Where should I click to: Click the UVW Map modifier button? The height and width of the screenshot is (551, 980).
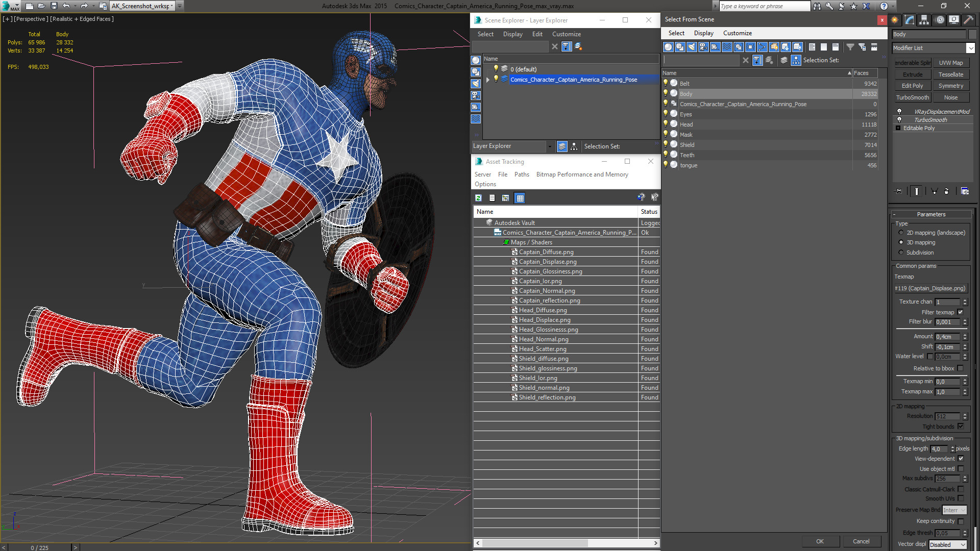[950, 63]
